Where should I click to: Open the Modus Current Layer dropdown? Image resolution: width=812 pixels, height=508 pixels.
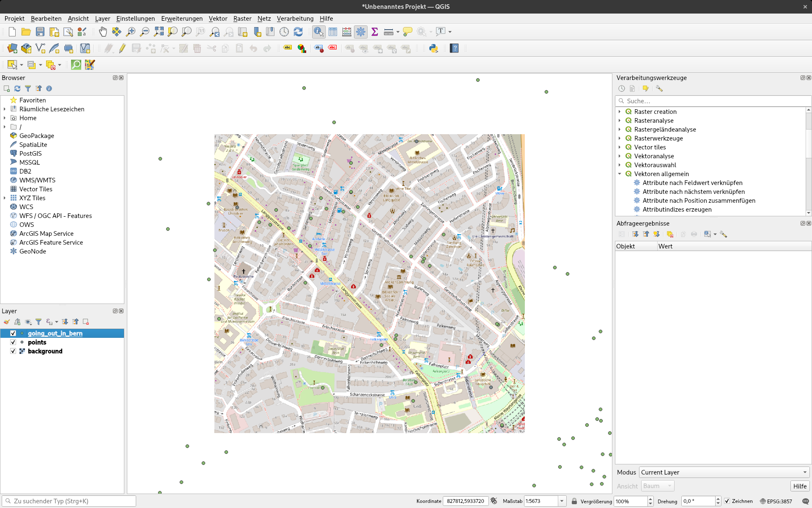pos(724,472)
